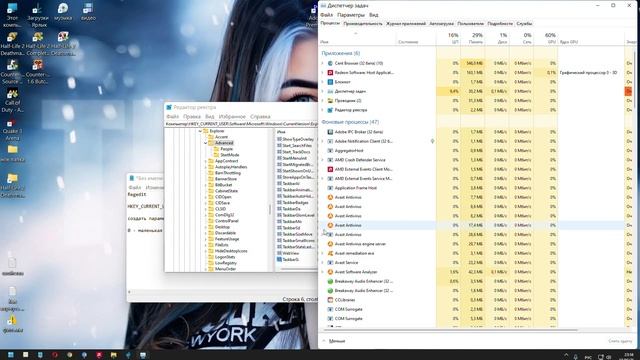Expand Диспетчер задач process row

tap(322, 91)
